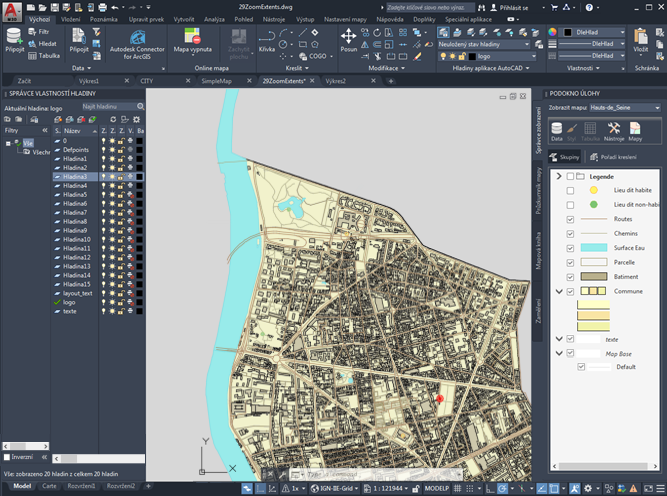Click the Připojit data connect icon

(14, 39)
